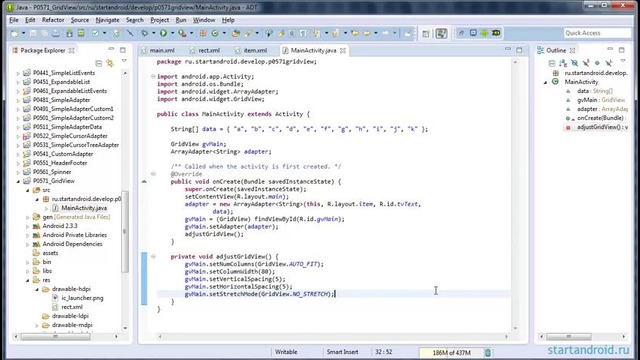Screen dimensions: 640x360
Task: Switch to the main.xml tab
Action: point(158,50)
